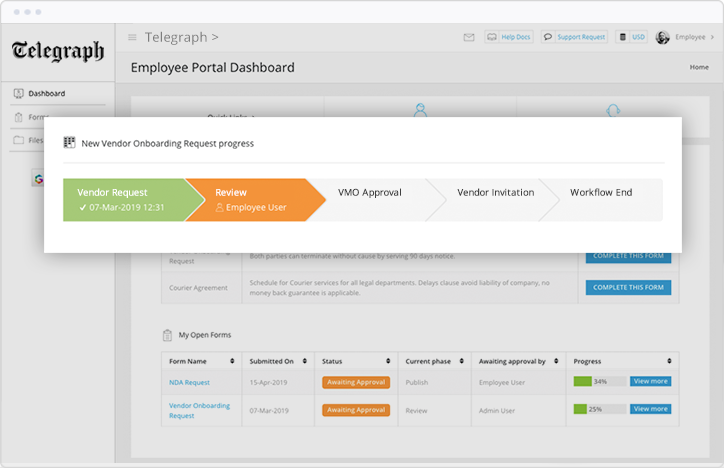
Task: Click the workflow progress icon in popup header
Action: click(69, 143)
